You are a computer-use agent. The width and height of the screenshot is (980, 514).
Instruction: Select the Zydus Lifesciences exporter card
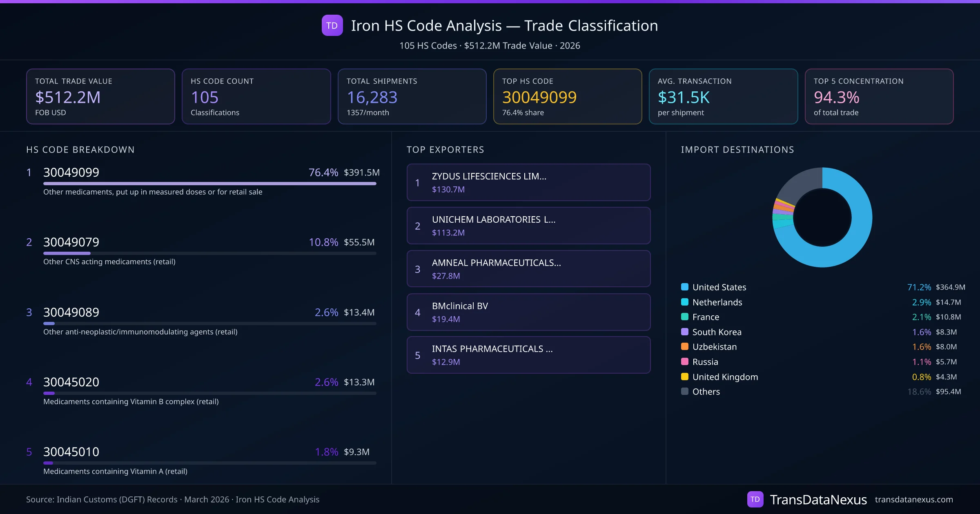528,182
